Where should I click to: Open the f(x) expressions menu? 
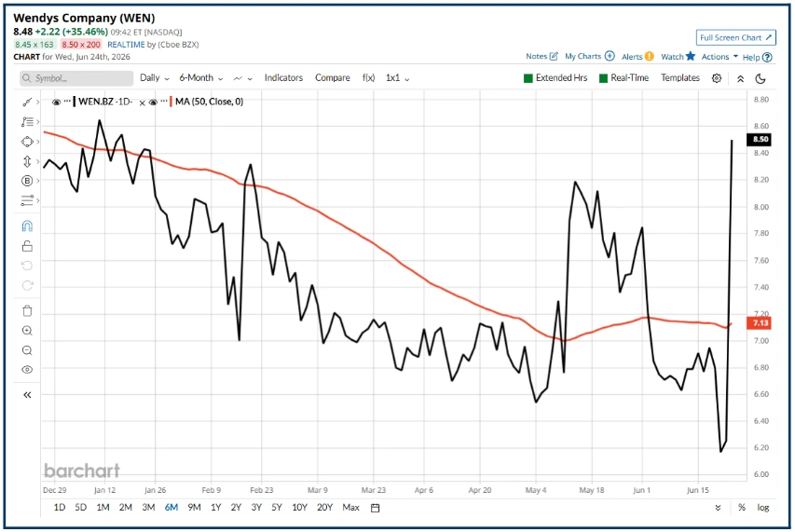pos(368,78)
